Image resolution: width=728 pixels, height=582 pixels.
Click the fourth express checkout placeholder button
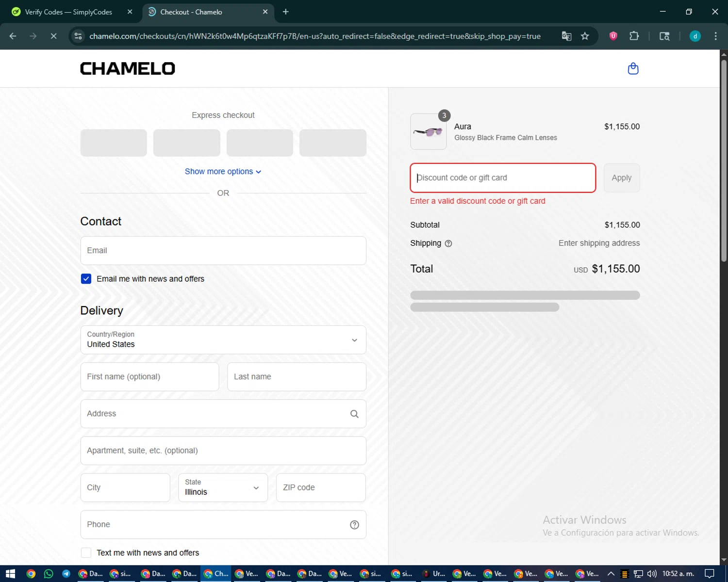click(x=333, y=143)
